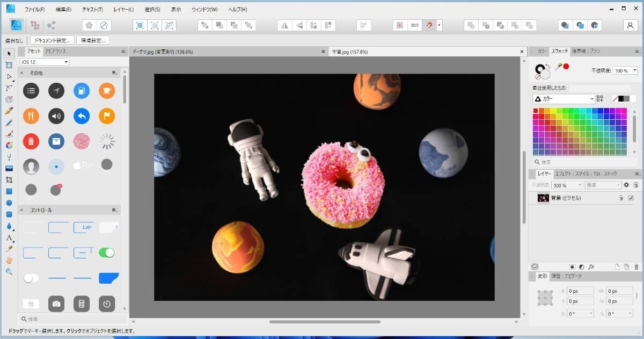The image size is (644, 339).
Task: Click the layer effects fx icon
Action: point(591,266)
